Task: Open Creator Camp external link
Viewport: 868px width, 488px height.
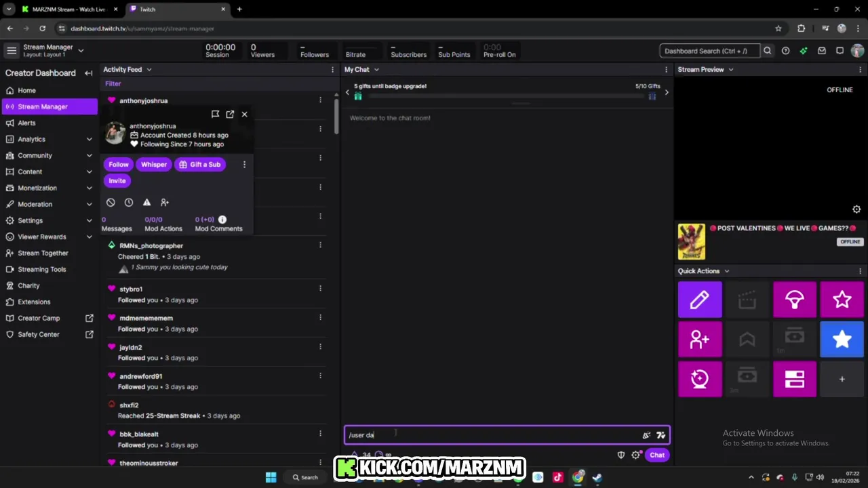Action: click(x=49, y=318)
